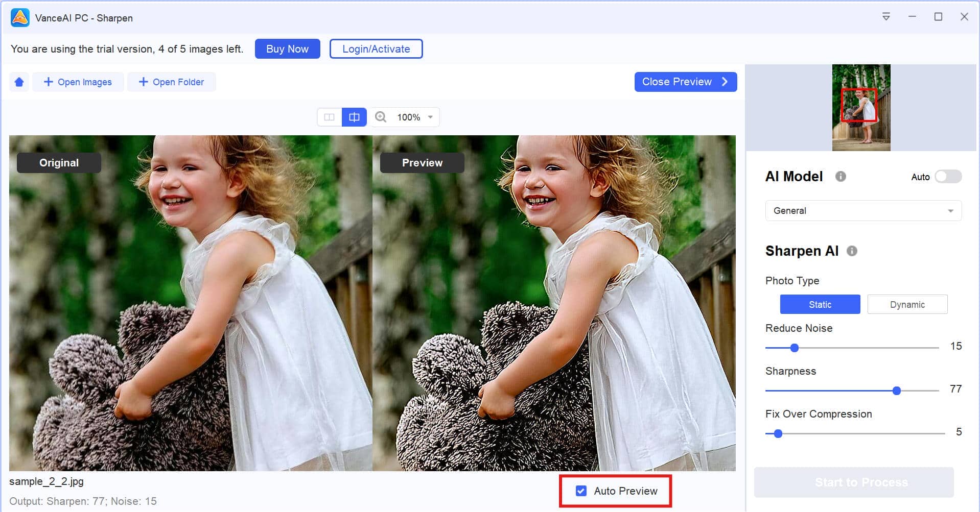Viewport: 980px width, 512px height.
Task: Toggle the Auto AI Model switch
Action: [x=948, y=177]
